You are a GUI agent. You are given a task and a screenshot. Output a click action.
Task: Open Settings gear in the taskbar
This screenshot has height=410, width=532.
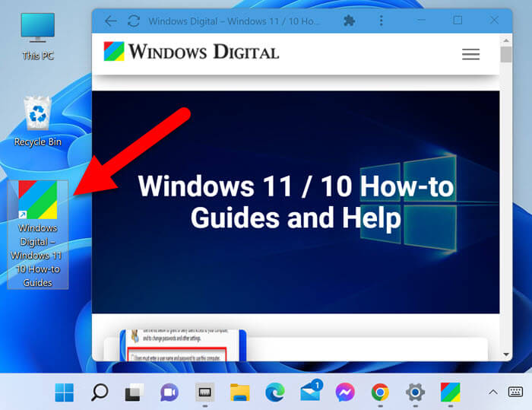[x=415, y=393]
